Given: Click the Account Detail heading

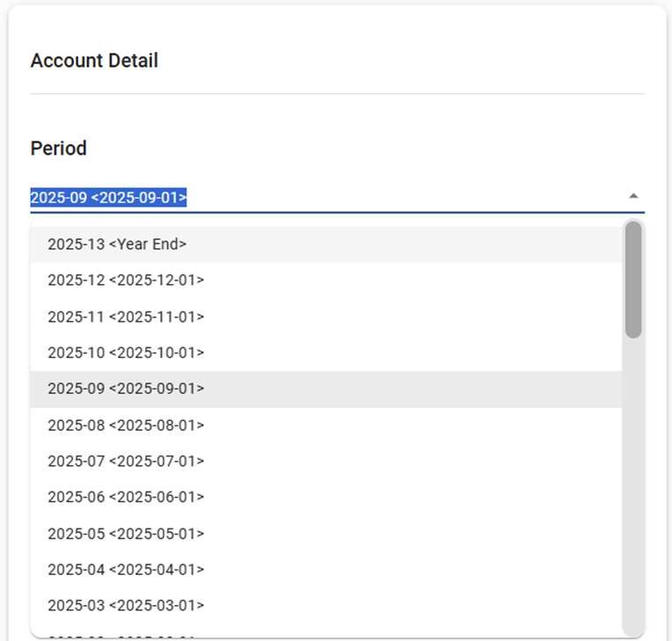Looking at the screenshot, I should pos(94,62).
